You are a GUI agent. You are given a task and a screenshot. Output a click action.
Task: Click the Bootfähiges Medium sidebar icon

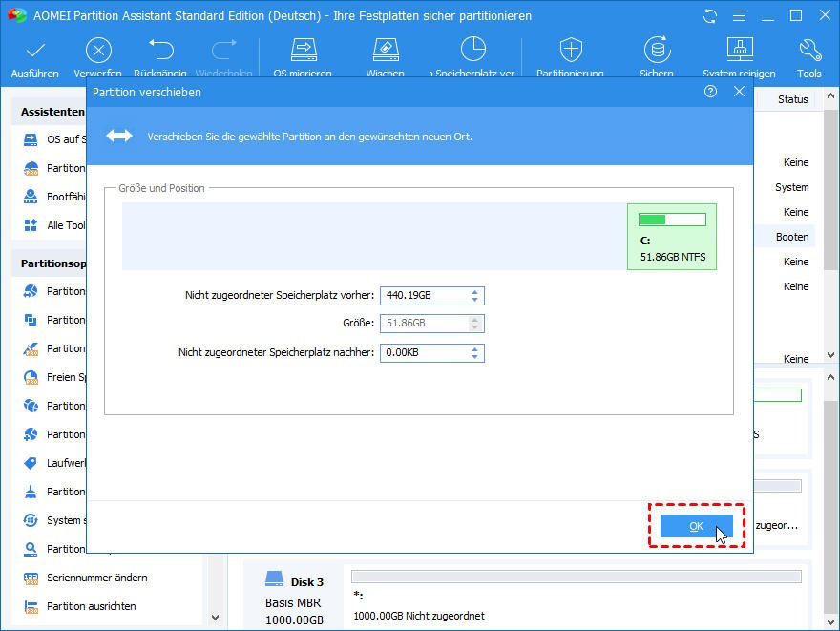[31, 197]
